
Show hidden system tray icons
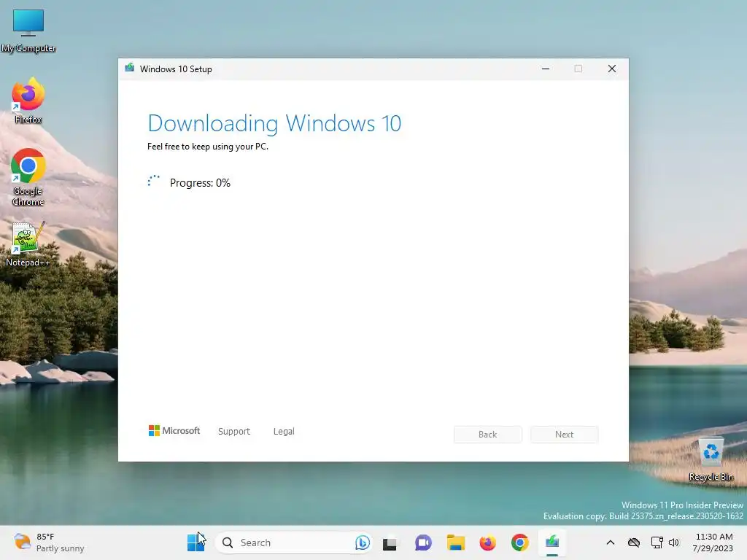click(611, 542)
